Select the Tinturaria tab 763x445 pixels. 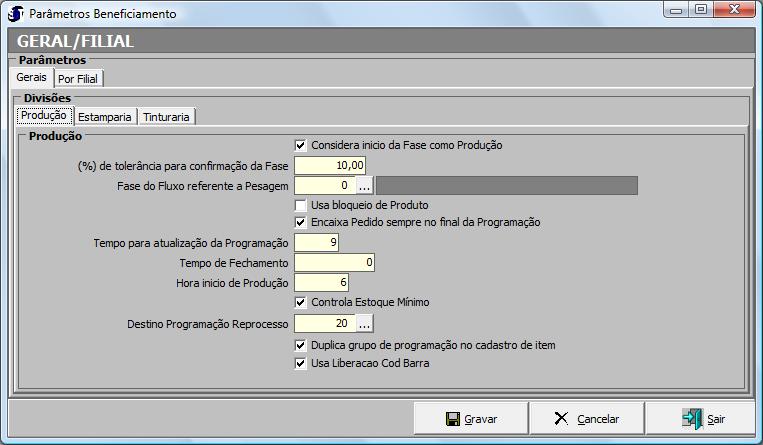167,117
